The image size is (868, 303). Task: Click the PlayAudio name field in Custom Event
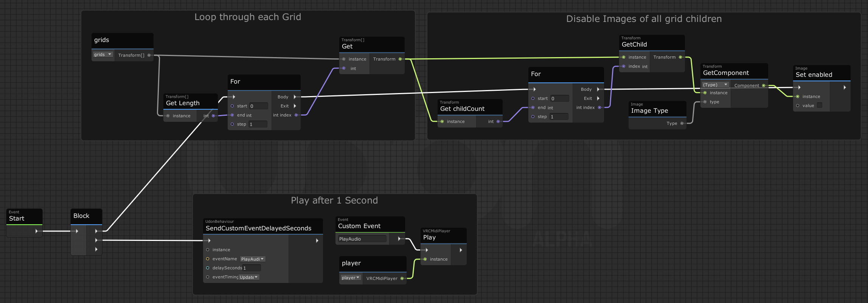(362, 239)
